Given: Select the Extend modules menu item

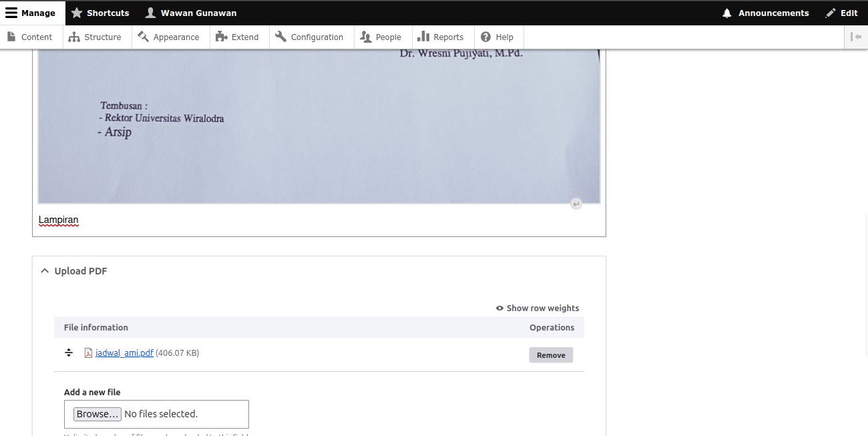Looking at the screenshot, I should coord(238,37).
